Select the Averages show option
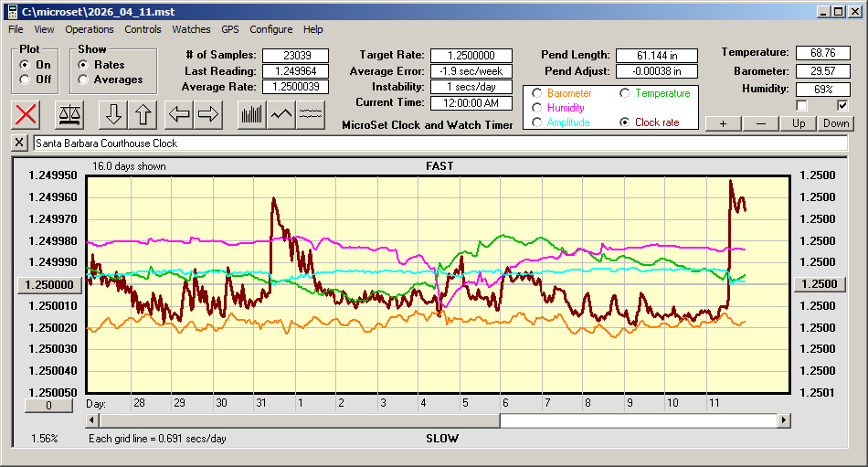 (83, 80)
